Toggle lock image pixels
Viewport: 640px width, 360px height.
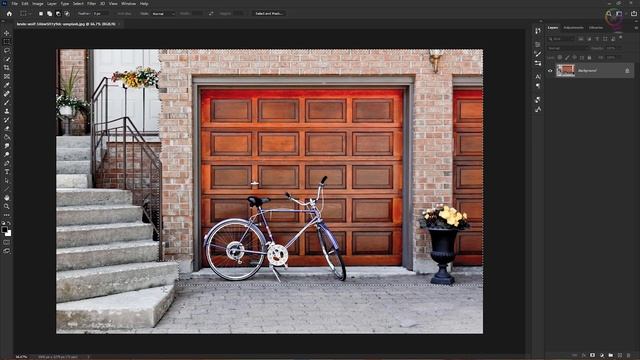tap(567, 58)
